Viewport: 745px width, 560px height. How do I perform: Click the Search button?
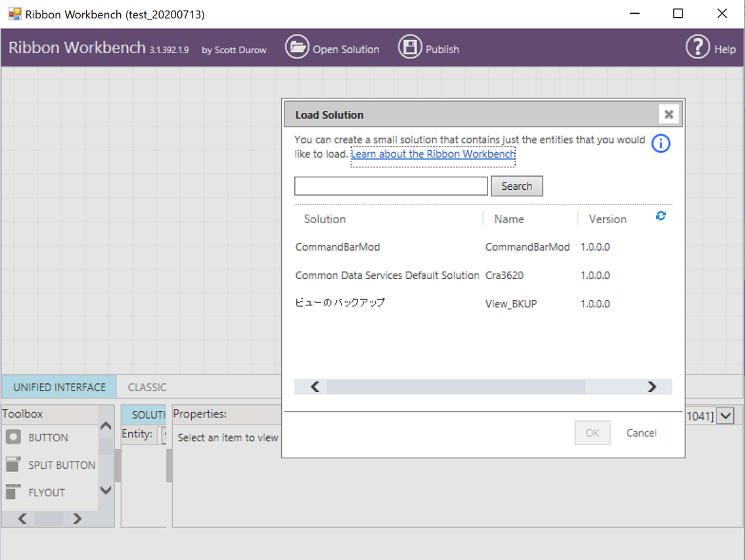coord(516,186)
